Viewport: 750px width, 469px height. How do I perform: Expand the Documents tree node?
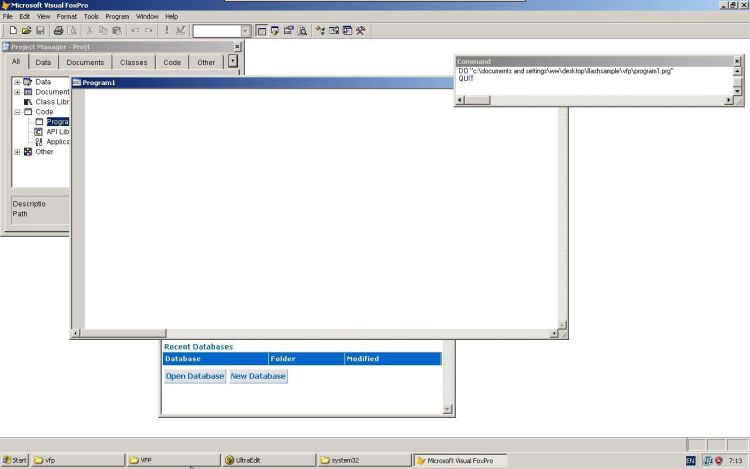pyautogui.click(x=17, y=92)
